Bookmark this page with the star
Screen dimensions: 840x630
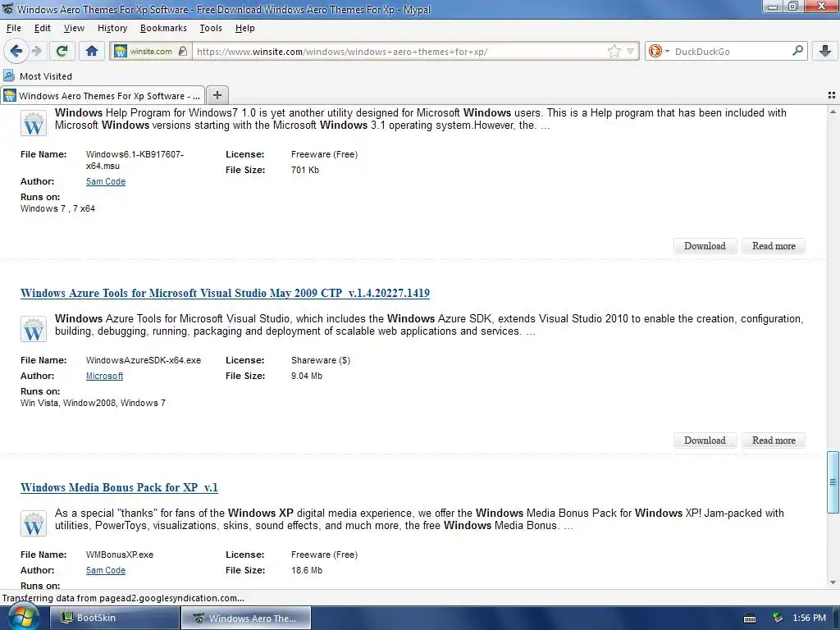pyautogui.click(x=614, y=52)
